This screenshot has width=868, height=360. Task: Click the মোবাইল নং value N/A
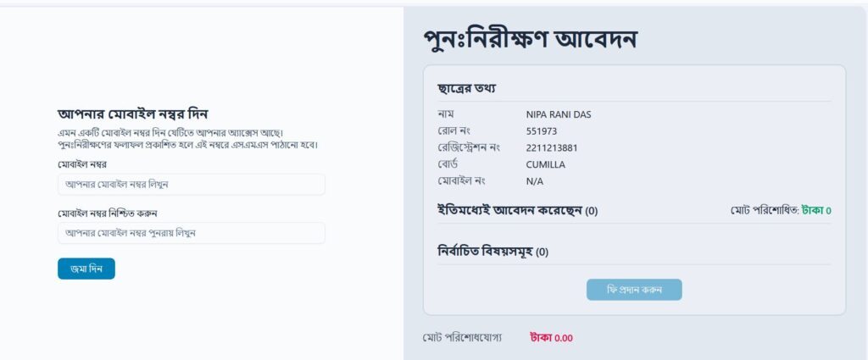pyautogui.click(x=534, y=181)
